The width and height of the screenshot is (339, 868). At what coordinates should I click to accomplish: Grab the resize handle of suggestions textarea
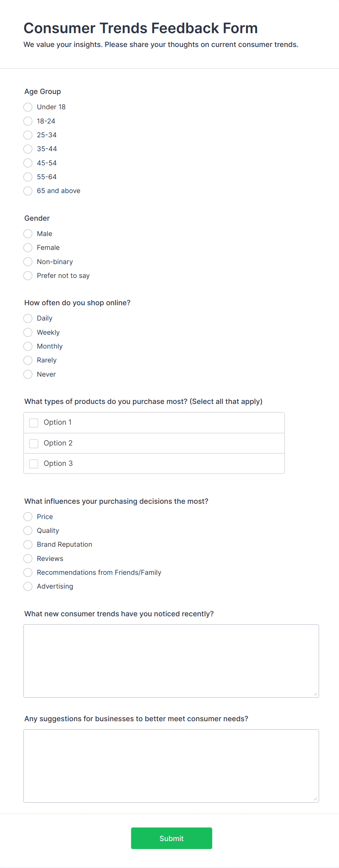click(x=315, y=799)
